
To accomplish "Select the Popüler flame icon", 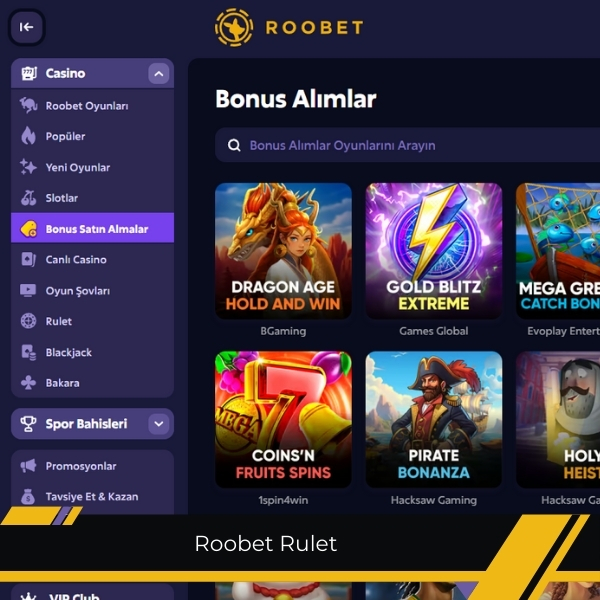I will 28,136.
